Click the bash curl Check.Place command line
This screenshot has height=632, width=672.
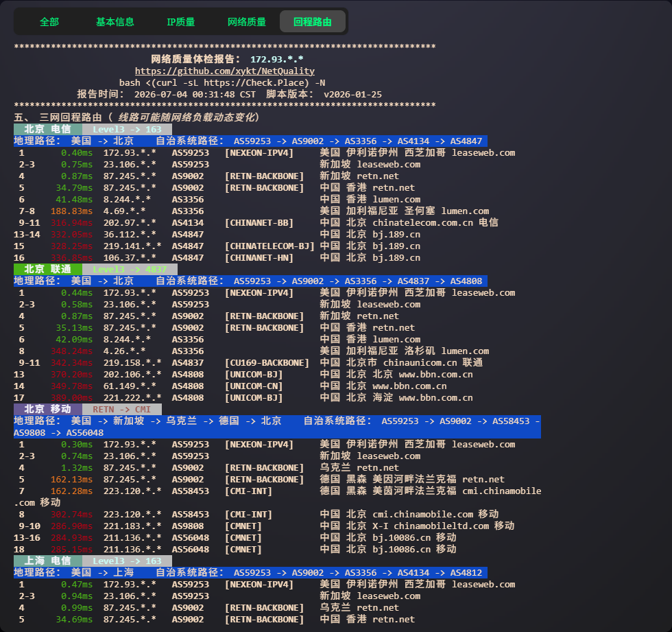222,83
